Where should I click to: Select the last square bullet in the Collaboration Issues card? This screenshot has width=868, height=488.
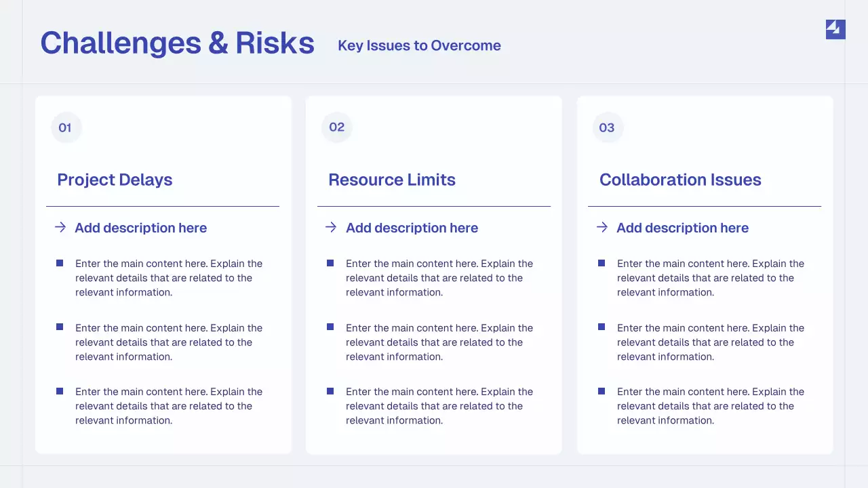click(601, 391)
